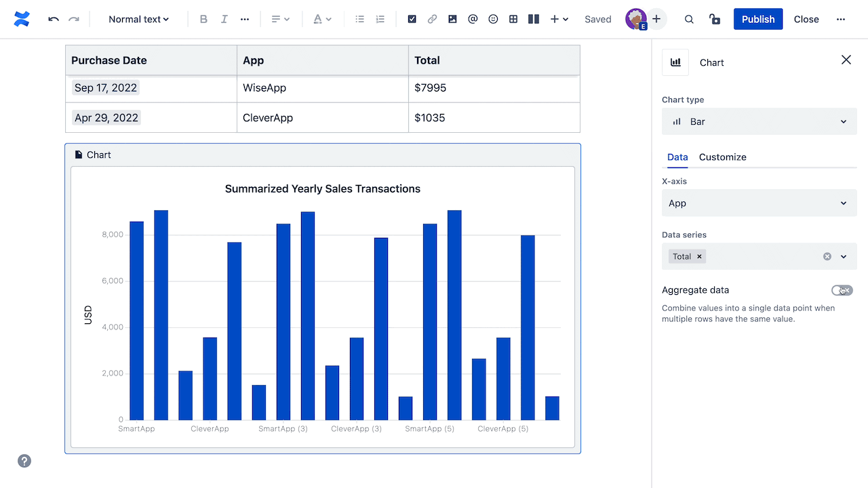868x488 pixels.
Task: Open the more actions ellipsis menu
Action: (841, 19)
